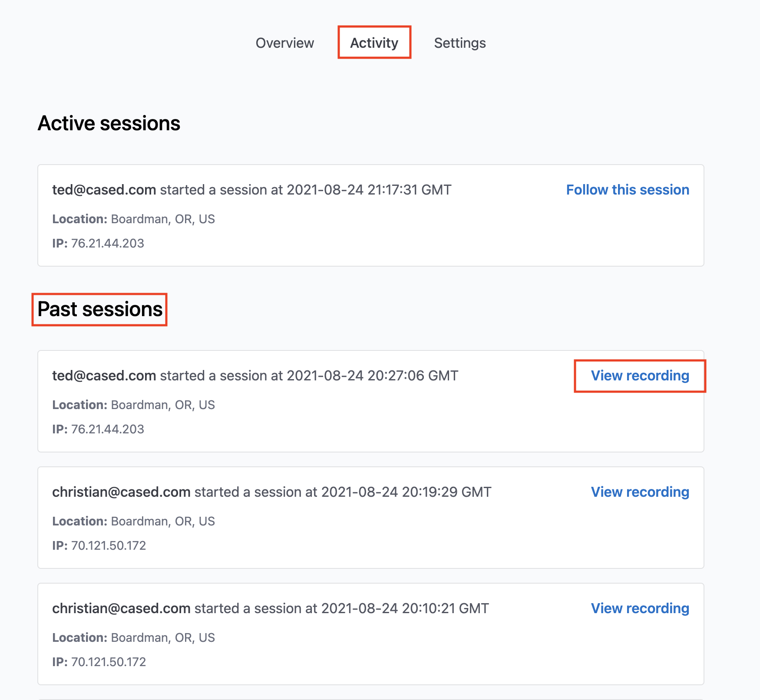Open the Settings tab
Screen dimensions: 760x700
click(460, 43)
